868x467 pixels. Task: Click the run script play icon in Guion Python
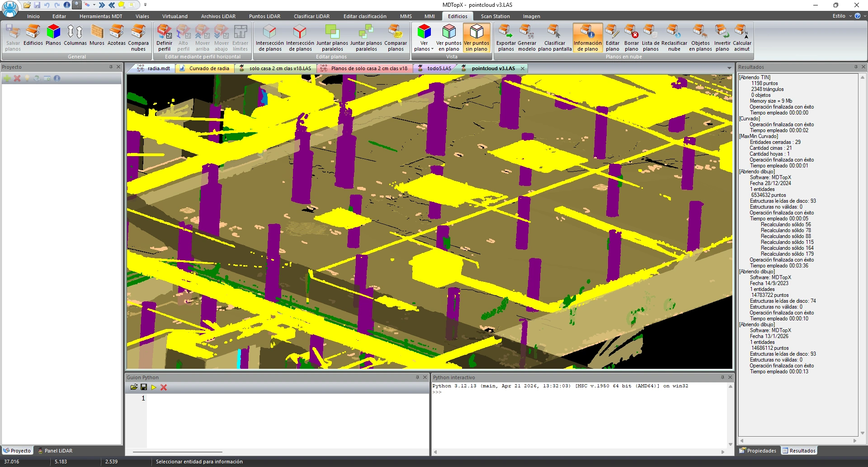[154, 387]
